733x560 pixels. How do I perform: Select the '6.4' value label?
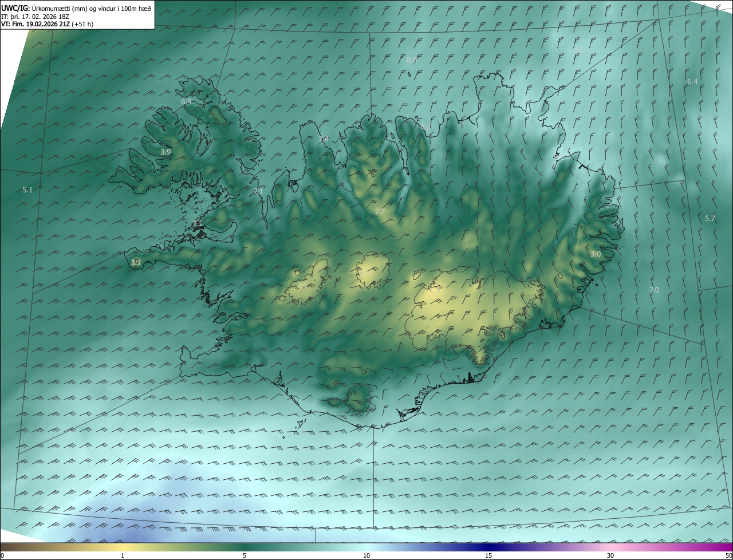(692, 81)
